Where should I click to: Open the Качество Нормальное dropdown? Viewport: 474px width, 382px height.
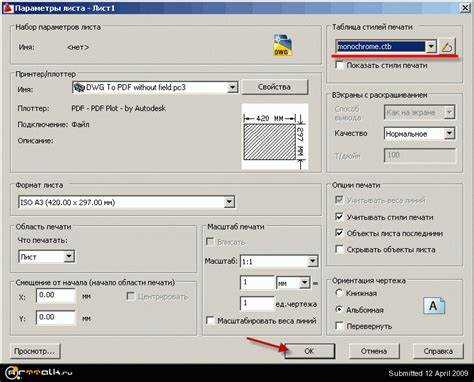point(449,134)
